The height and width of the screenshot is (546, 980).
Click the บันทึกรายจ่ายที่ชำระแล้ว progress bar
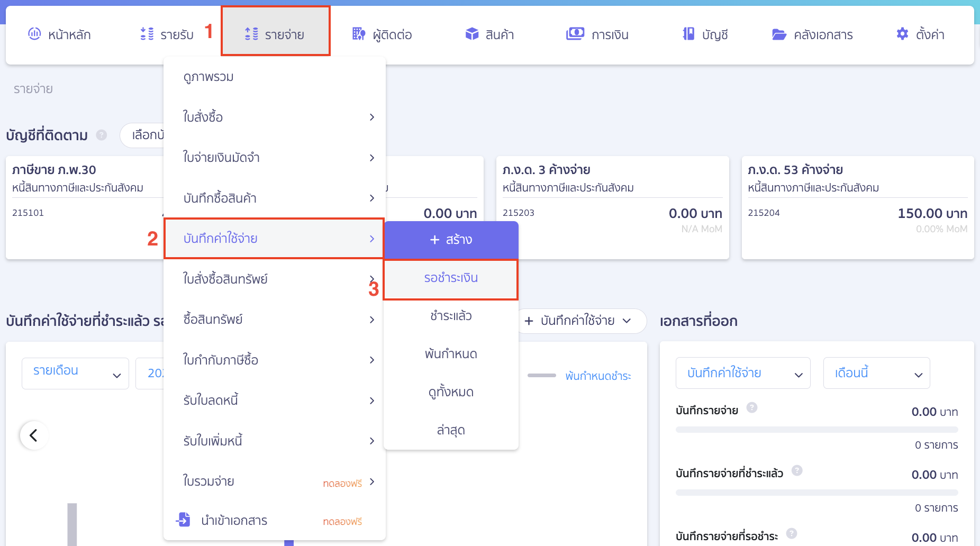816,493
